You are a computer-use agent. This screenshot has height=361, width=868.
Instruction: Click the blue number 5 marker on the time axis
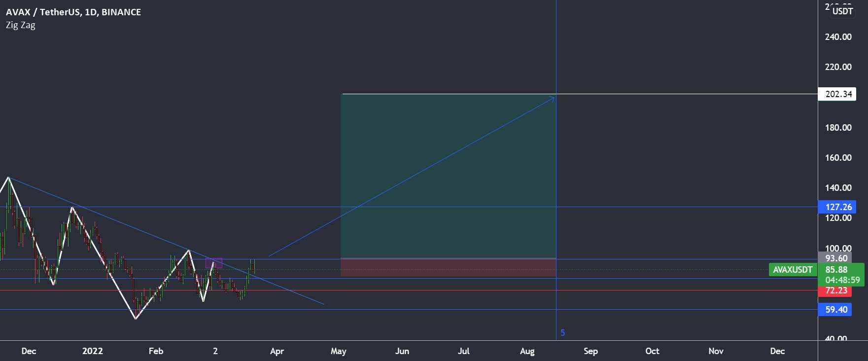[562, 333]
